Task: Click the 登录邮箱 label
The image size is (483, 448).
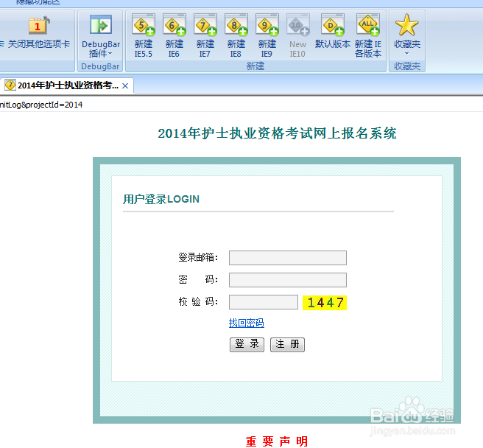Action: tap(198, 257)
